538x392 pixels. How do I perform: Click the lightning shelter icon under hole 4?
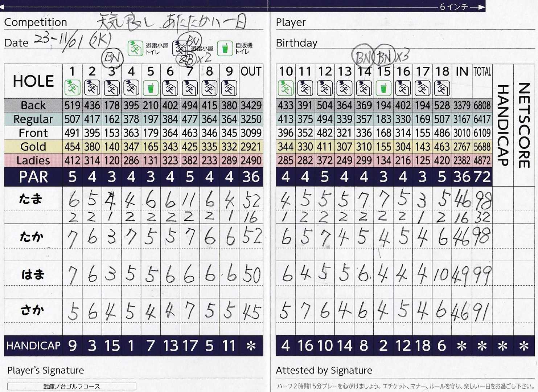tap(131, 88)
